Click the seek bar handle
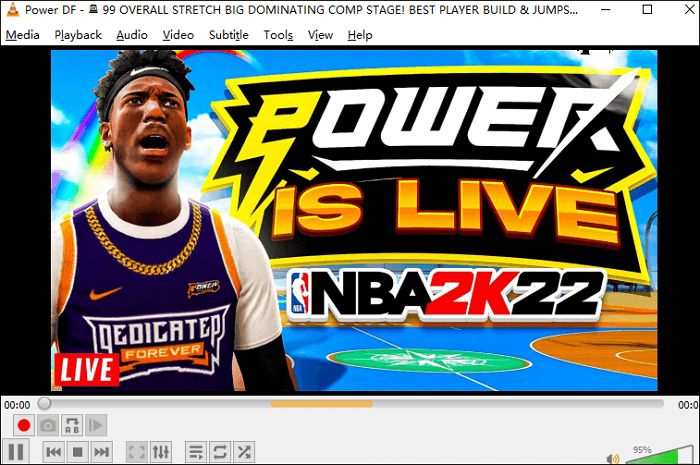Screen dimensions: 700x465 44,403
